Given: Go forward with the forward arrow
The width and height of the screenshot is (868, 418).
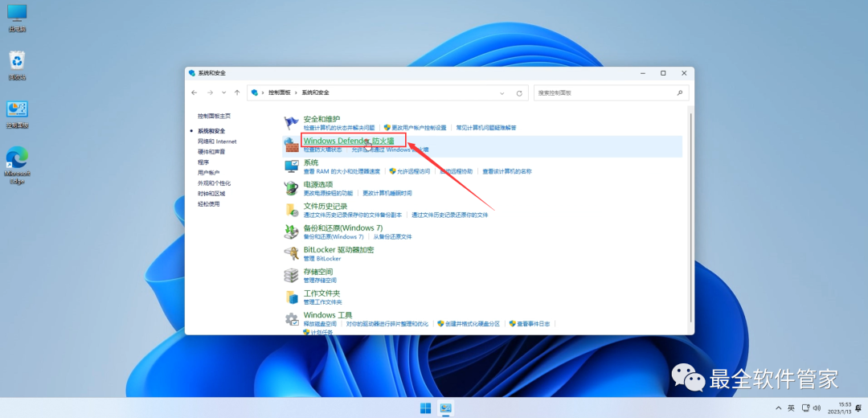Looking at the screenshot, I should [x=210, y=93].
